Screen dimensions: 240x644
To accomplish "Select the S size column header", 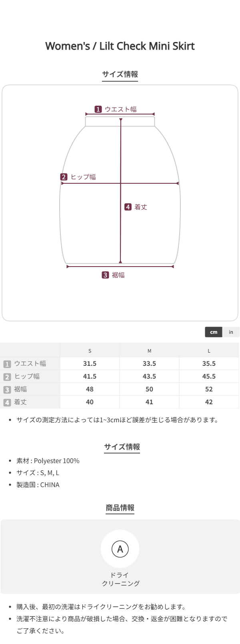I will coord(90,351).
